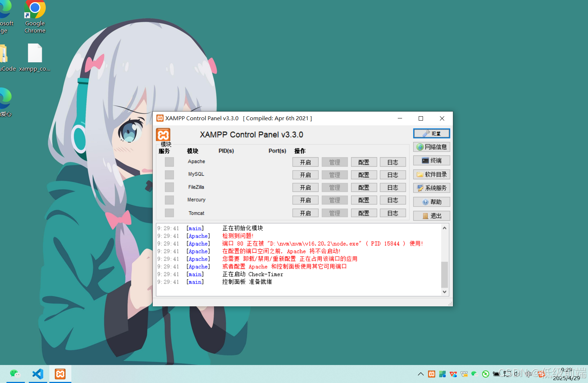Start MySQL with its 开启 button

306,175
